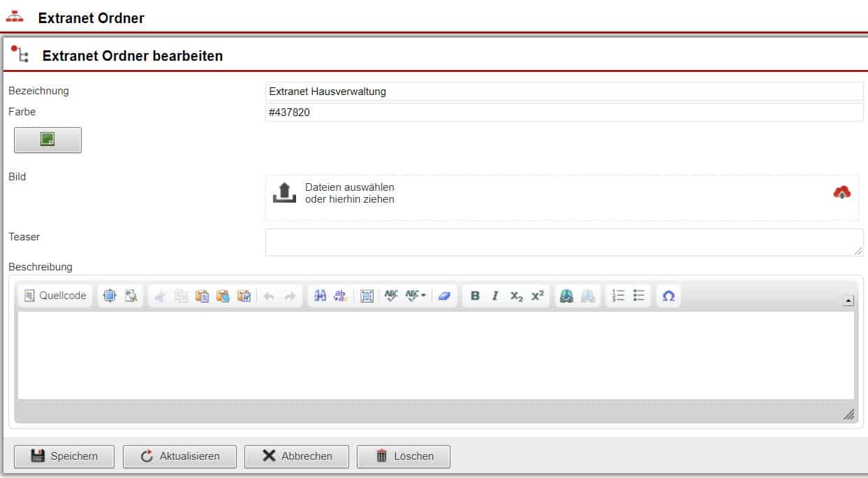Toggle italic formatting in the editor
Image resolution: width=868 pixels, height=478 pixels.
[x=495, y=296]
